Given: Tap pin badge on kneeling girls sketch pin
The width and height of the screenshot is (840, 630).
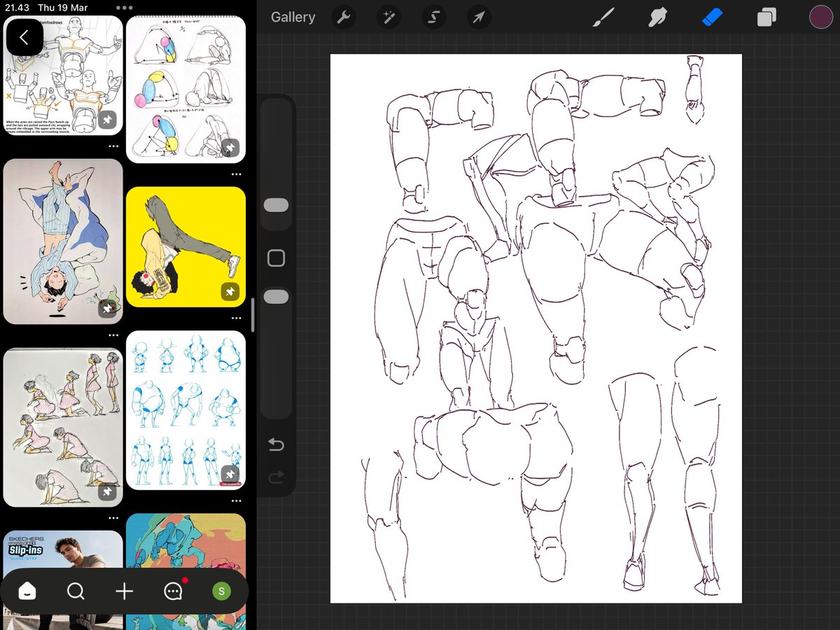Looking at the screenshot, I should 107,492.
